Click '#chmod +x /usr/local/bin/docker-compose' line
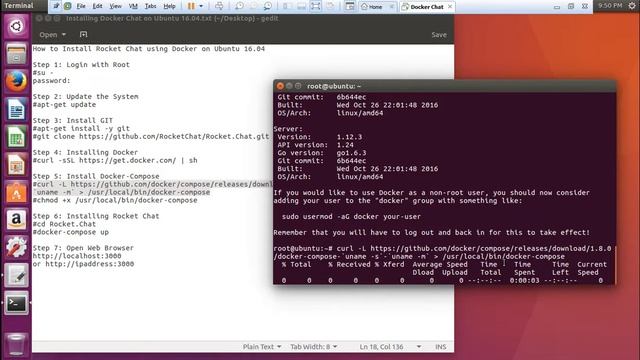 pos(115,200)
